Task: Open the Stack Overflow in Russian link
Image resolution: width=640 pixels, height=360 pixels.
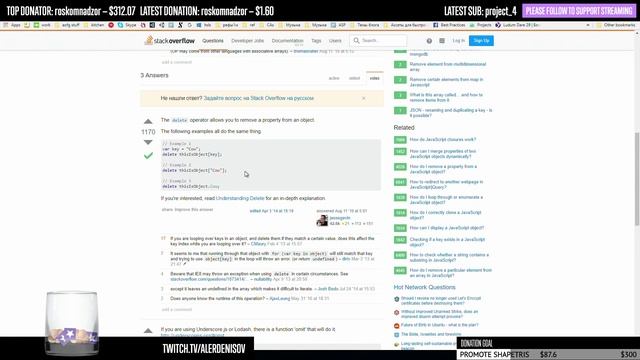Action: click(258, 98)
